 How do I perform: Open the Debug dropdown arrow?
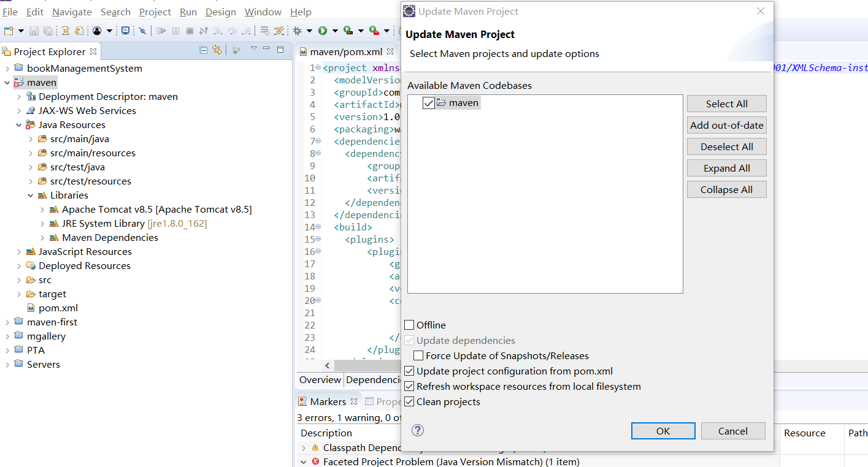coord(309,31)
